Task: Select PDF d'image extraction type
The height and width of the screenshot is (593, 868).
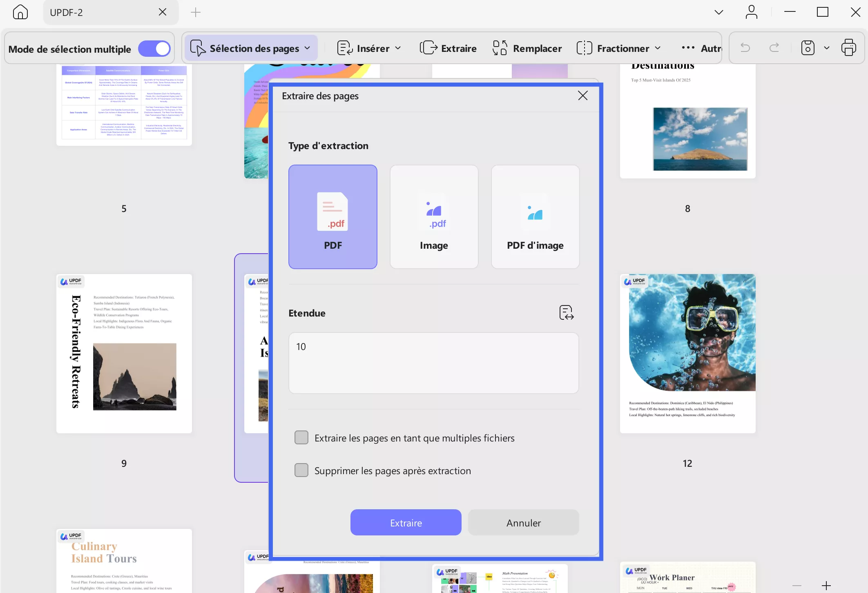Action: tap(535, 217)
